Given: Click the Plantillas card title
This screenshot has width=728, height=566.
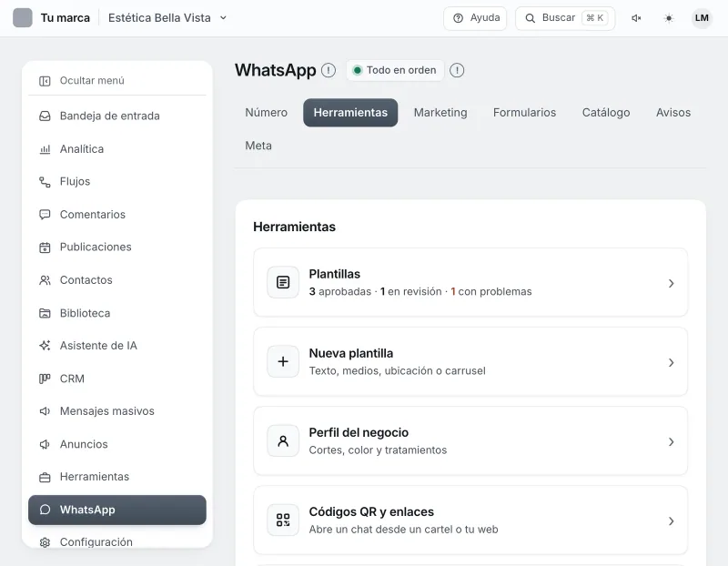Looking at the screenshot, I should 334,274.
